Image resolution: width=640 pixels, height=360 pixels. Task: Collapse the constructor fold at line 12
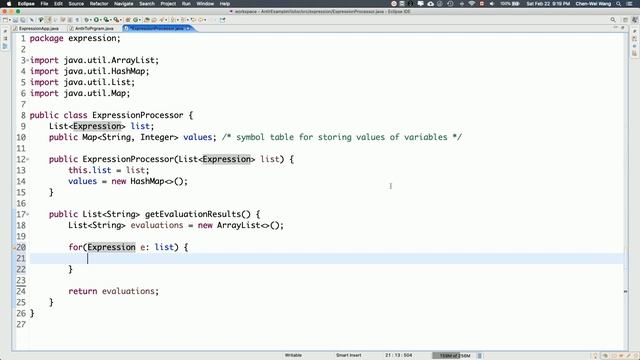28,160
